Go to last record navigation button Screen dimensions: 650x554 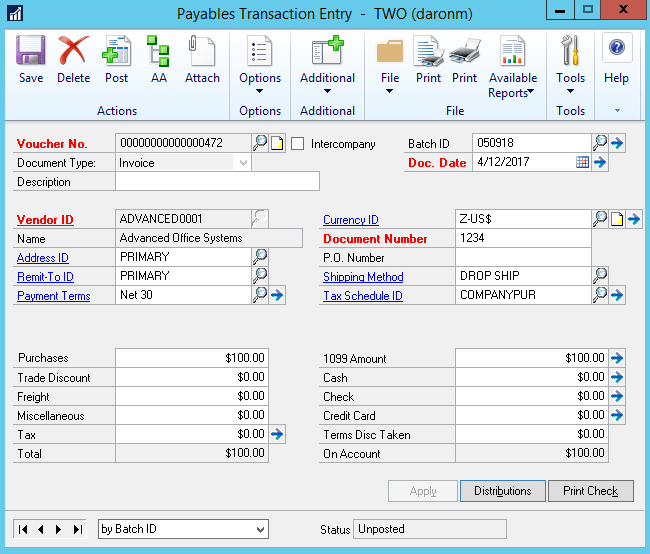(x=77, y=530)
